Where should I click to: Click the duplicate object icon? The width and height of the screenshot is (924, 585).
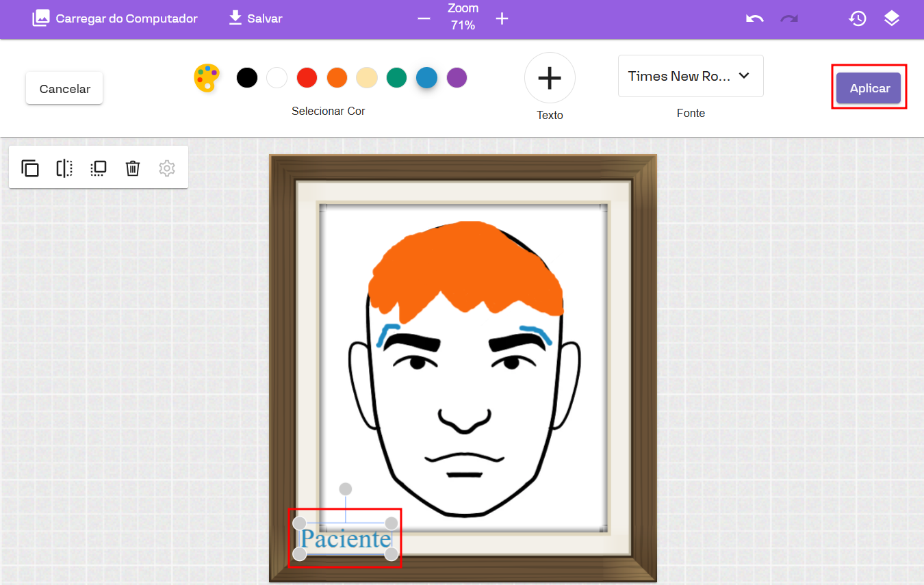coord(30,168)
